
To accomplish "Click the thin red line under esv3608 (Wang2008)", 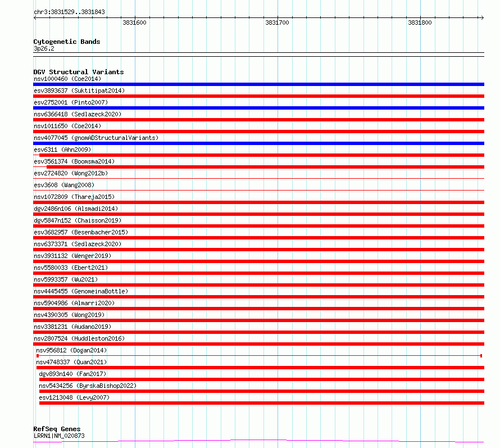I will (258, 190).
